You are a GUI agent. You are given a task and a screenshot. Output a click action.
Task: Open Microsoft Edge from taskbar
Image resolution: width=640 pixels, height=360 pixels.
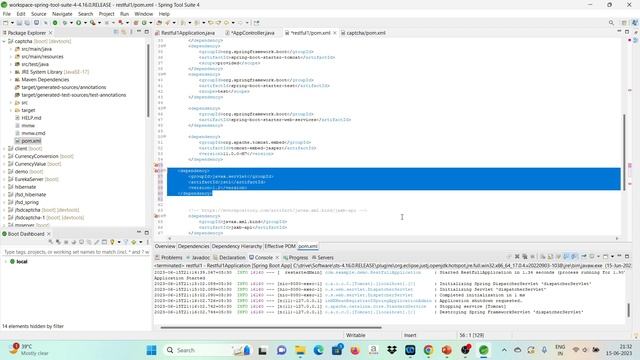(318, 350)
